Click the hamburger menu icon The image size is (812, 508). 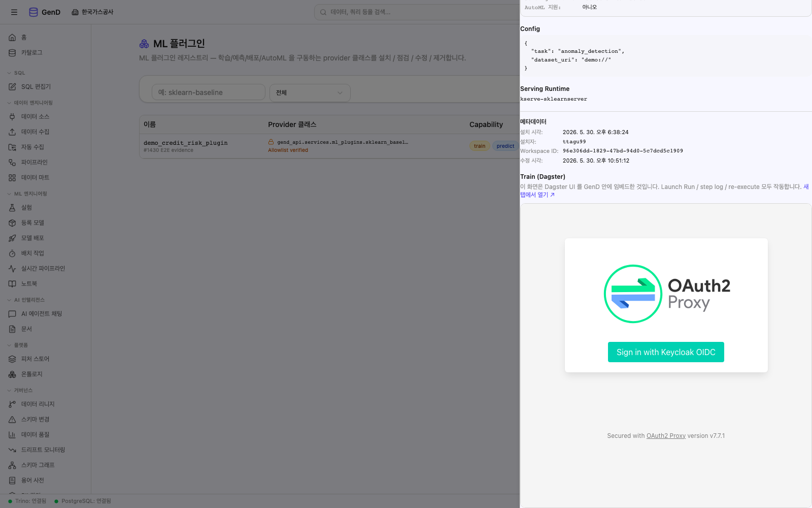tap(14, 12)
